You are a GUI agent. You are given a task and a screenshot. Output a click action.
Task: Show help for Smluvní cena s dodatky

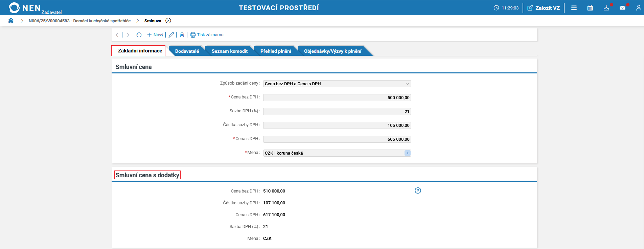tap(418, 190)
